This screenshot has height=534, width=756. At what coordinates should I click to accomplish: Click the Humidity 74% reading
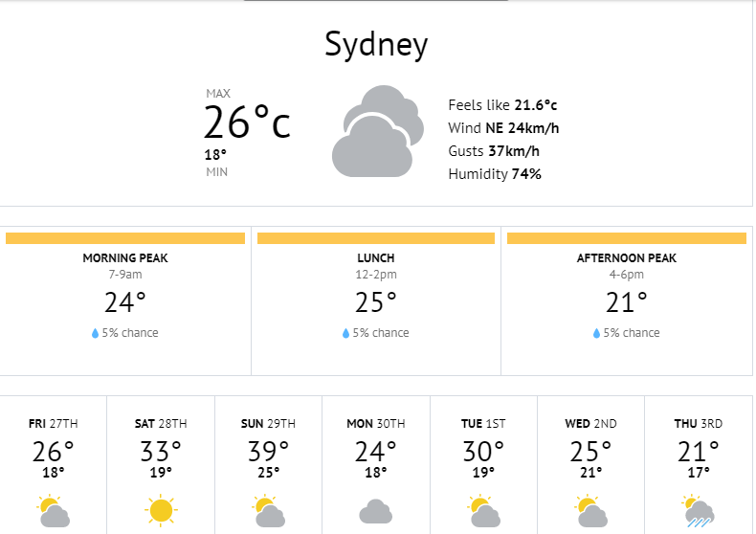(495, 174)
